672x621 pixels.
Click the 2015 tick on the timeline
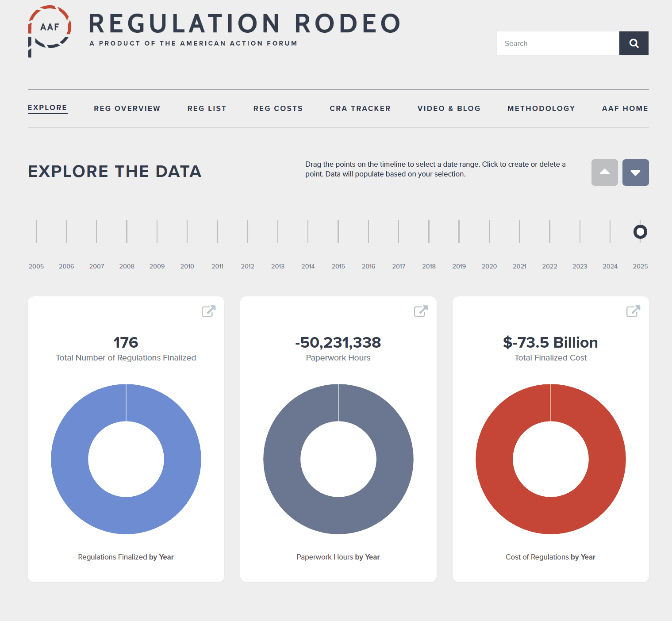pyautogui.click(x=338, y=232)
